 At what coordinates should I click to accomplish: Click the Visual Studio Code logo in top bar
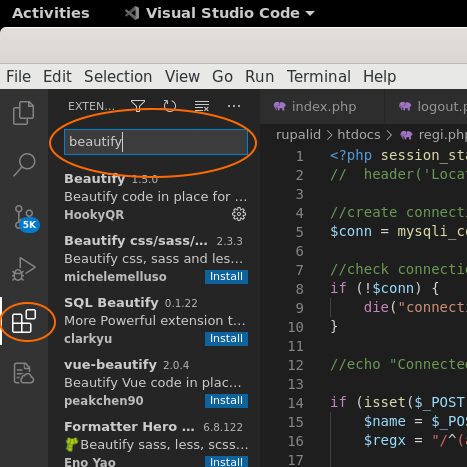point(132,13)
